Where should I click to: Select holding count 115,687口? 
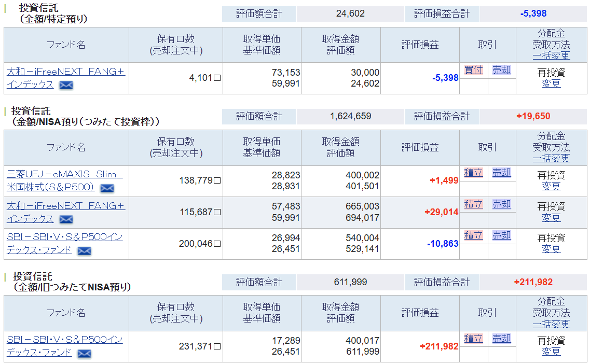pyautogui.click(x=200, y=212)
